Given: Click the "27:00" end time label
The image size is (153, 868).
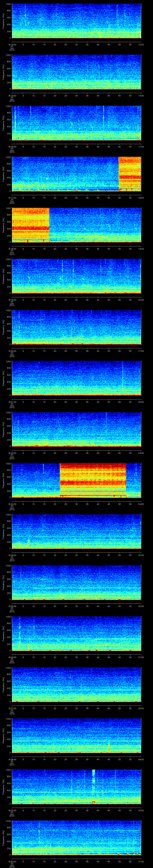Looking at the screenshot, I should click(x=141, y=657).
